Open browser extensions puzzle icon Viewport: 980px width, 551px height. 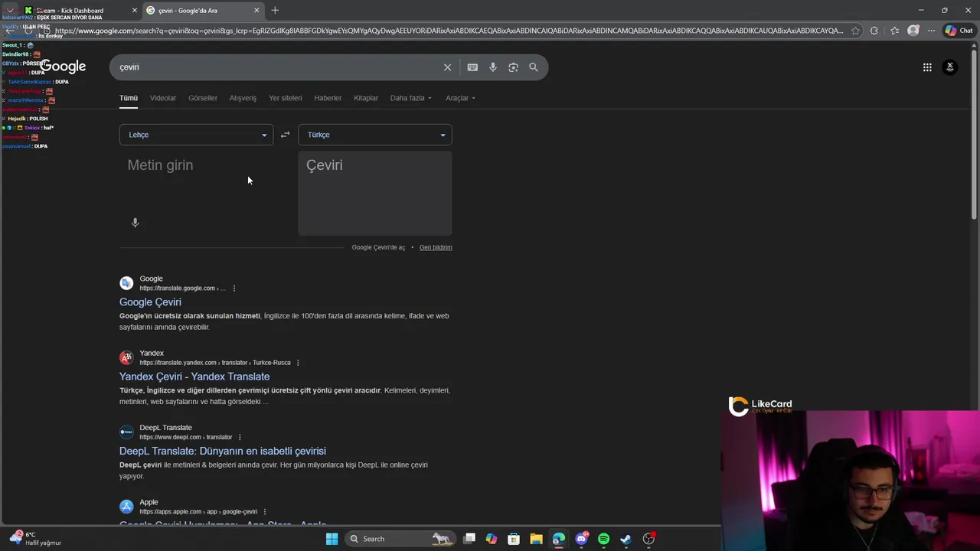[874, 31]
